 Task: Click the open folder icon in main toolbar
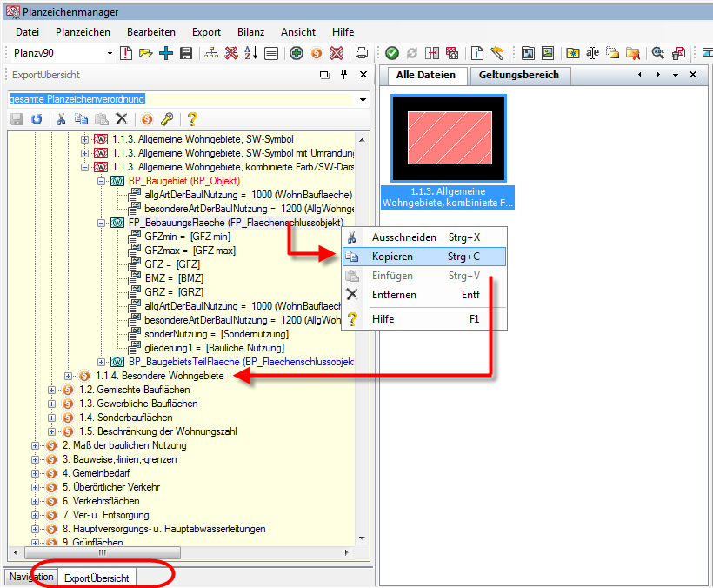coord(145,54)
